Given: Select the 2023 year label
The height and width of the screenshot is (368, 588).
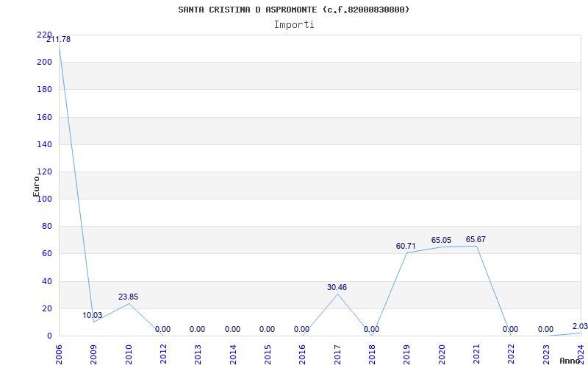Looking at the screenshot, I should pos(546,355).
